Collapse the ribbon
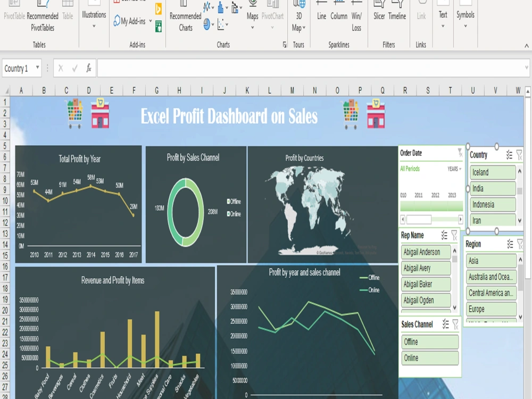Viewport: 532px width, 399px height. tap(527, 45)
